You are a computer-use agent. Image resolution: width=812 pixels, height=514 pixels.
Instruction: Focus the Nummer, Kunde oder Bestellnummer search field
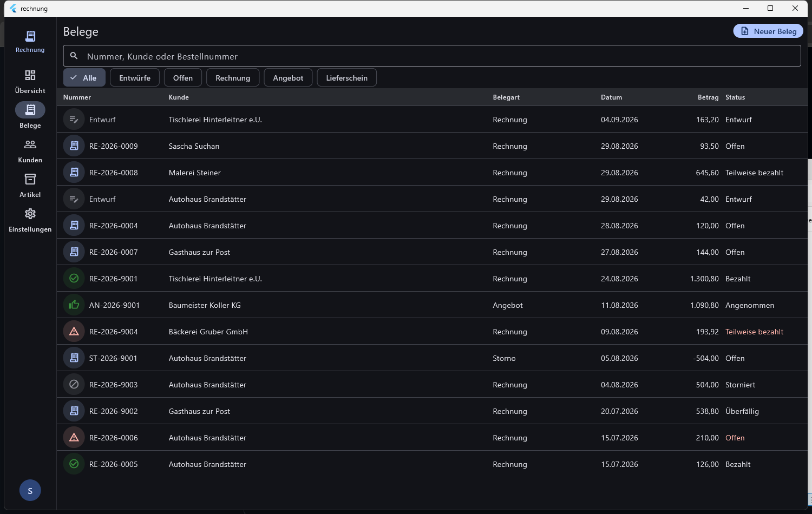click(432, 56)
